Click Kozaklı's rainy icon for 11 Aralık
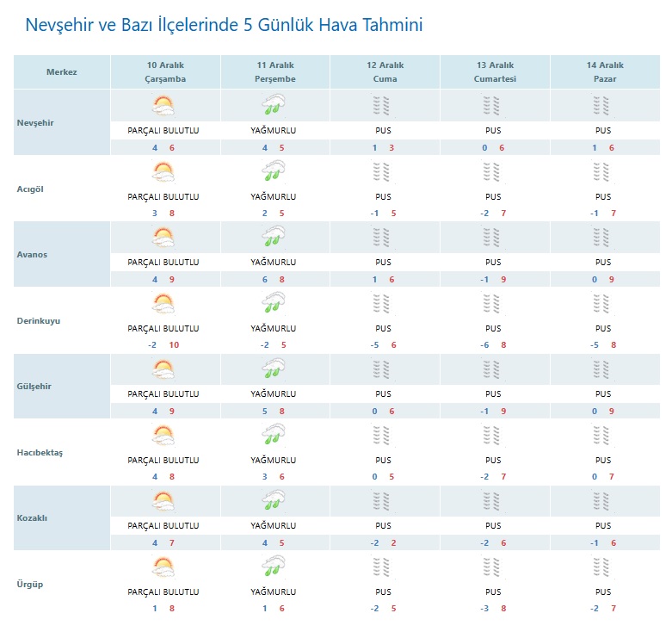Viewport: 672px width, 638px height. click(x=273, y=501)
